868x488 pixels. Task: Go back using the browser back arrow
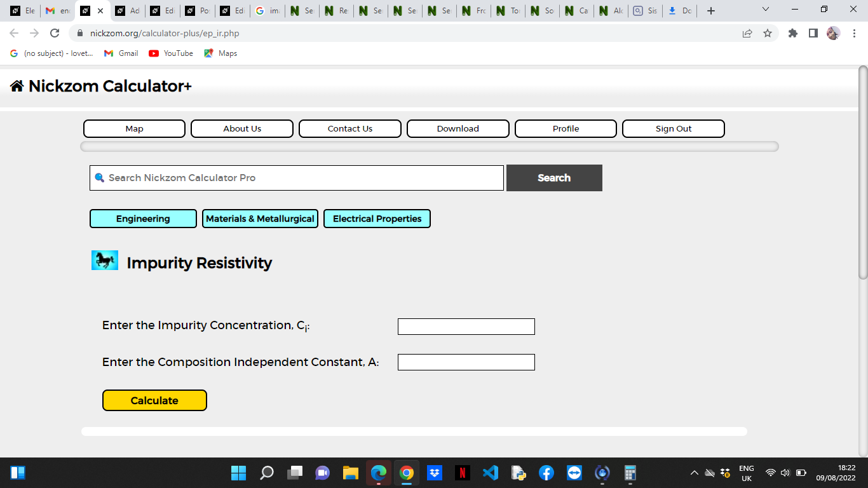tap(14, 33)
